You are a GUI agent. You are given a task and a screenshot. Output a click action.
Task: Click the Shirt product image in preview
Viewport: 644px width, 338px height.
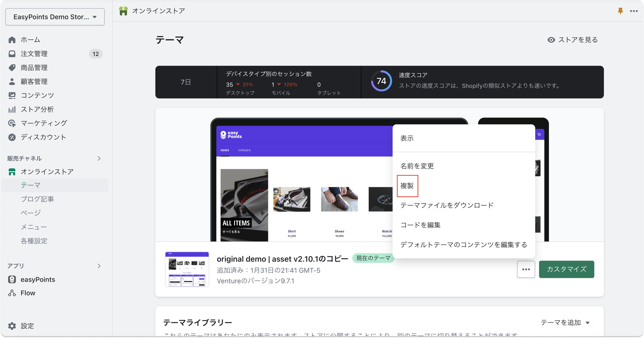coord(292,199)
